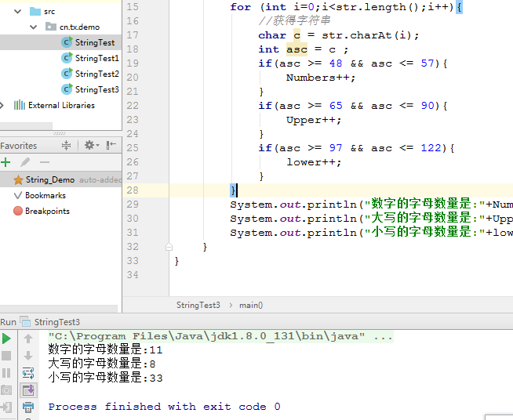Click the Favorites split/expand-all icon
This screenshot has height=420, width=513.
click(x=66, y=145)
